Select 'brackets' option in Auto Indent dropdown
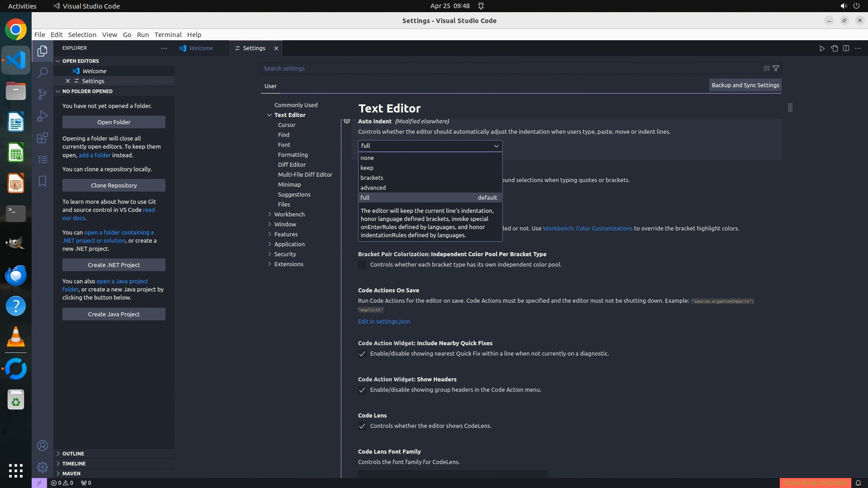The width and height of the screenshot is (868, 488). point(372,178)
